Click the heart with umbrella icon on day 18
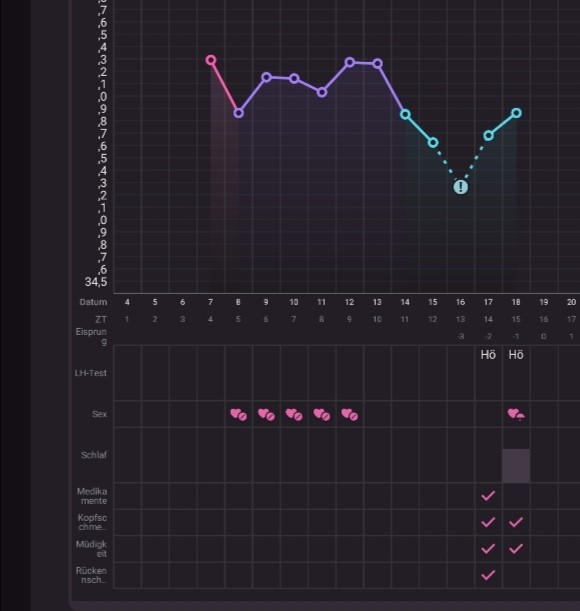Viewport: 580px width, 611px height. coord(516,415)
